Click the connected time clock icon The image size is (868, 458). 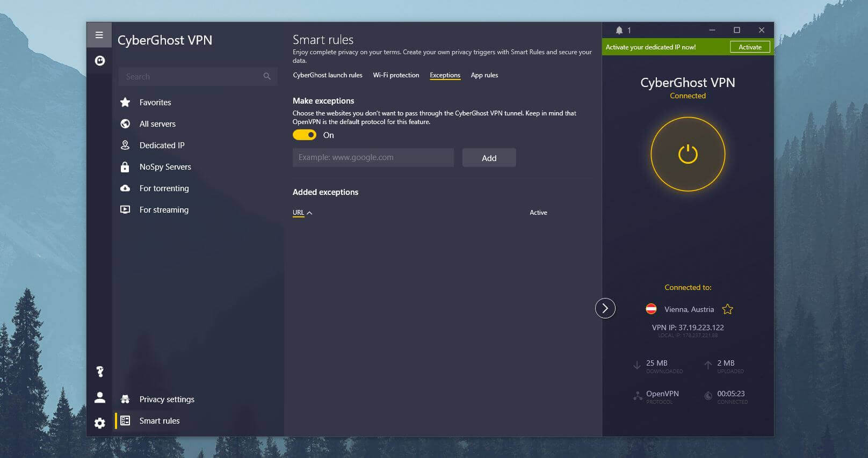point(708,396)
